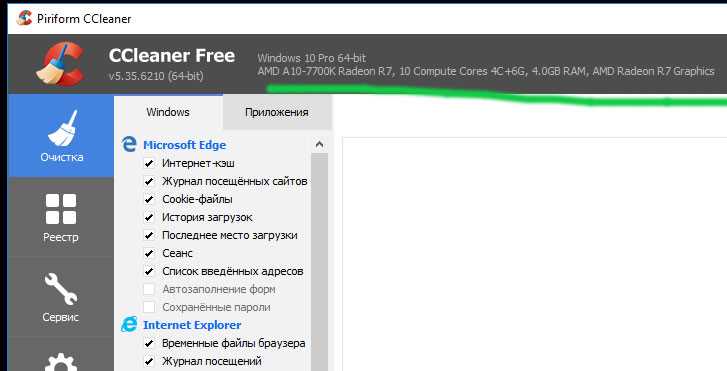Click the CCleaner logo in header
The image size is (727, 371).
pos(61,64)
